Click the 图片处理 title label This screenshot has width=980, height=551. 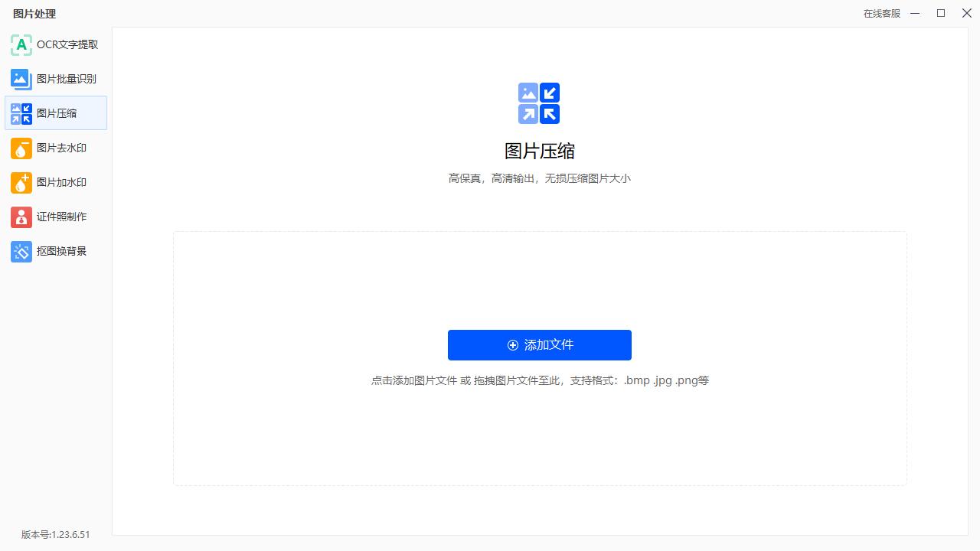[34, 13]
